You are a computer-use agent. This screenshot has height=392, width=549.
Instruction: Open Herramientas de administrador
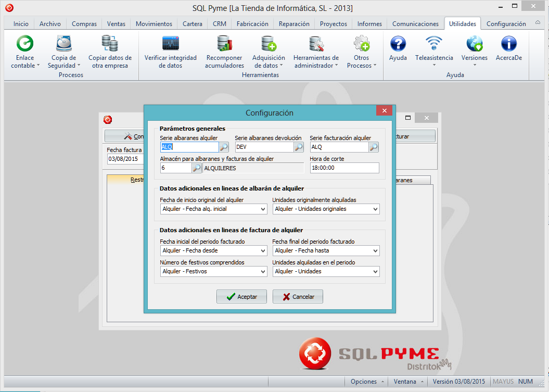click(x=316, y=44)
